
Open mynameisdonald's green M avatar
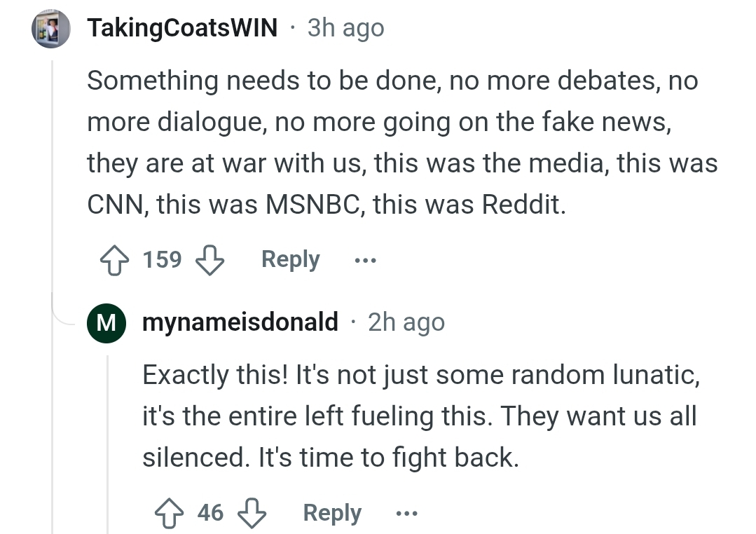(x=106, y=323)
